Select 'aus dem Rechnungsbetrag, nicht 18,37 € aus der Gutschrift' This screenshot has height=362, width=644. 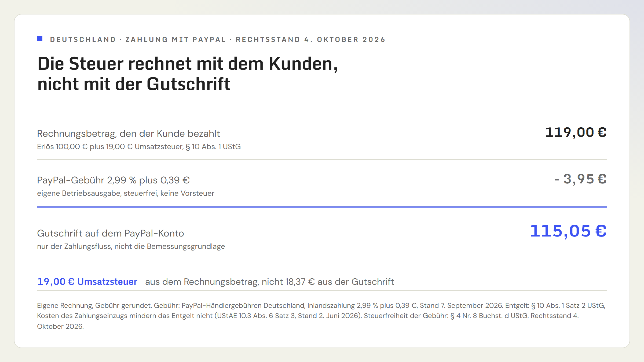click(270, 282)
